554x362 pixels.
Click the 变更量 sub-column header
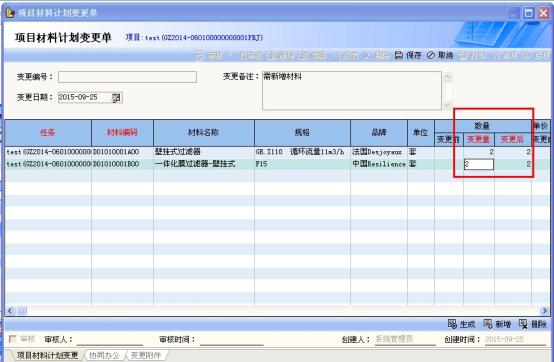click(x=478, y=140)
